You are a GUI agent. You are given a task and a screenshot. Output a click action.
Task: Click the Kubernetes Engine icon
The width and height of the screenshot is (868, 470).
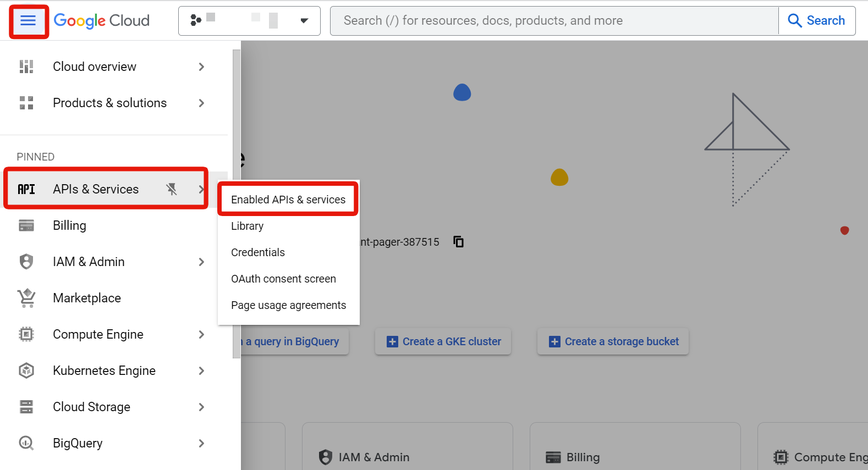[x=26, y=371]
